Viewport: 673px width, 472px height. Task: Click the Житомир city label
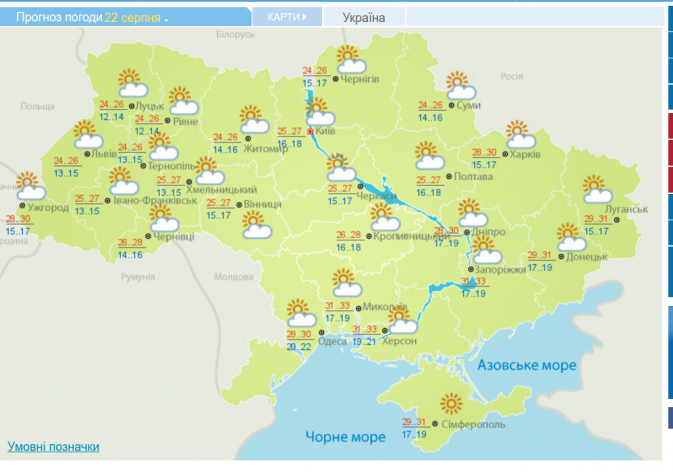tap(265, 150)
